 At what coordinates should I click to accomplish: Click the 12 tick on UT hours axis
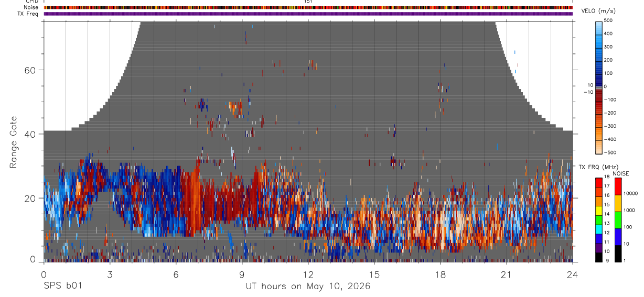308,274
